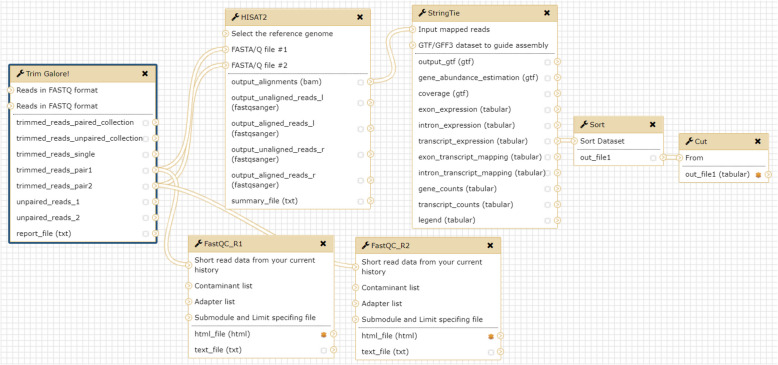Close the StringTie node

pos(547,13)
